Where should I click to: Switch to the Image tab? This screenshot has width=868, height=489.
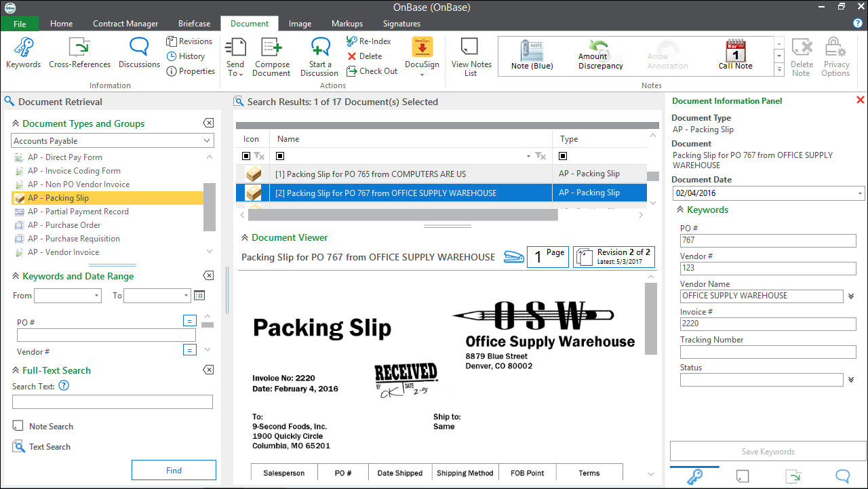[x=300, y=24]
